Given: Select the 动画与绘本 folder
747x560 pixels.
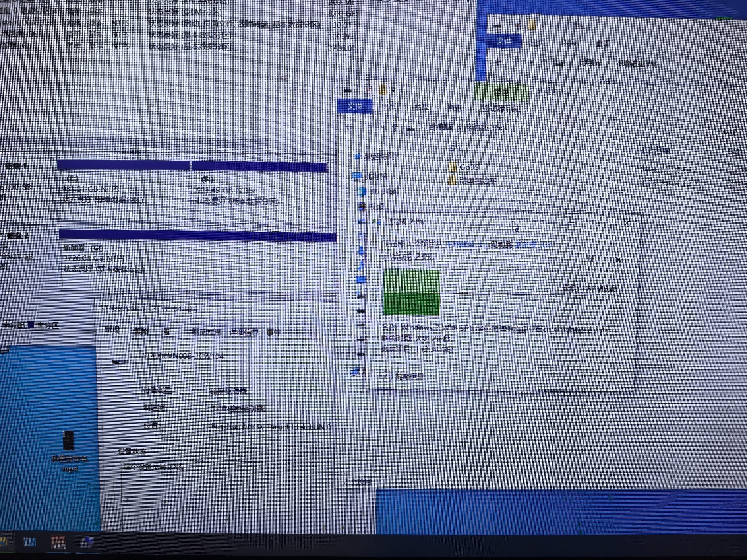Looking at the screenshot, I should click(x=473, y=180).
